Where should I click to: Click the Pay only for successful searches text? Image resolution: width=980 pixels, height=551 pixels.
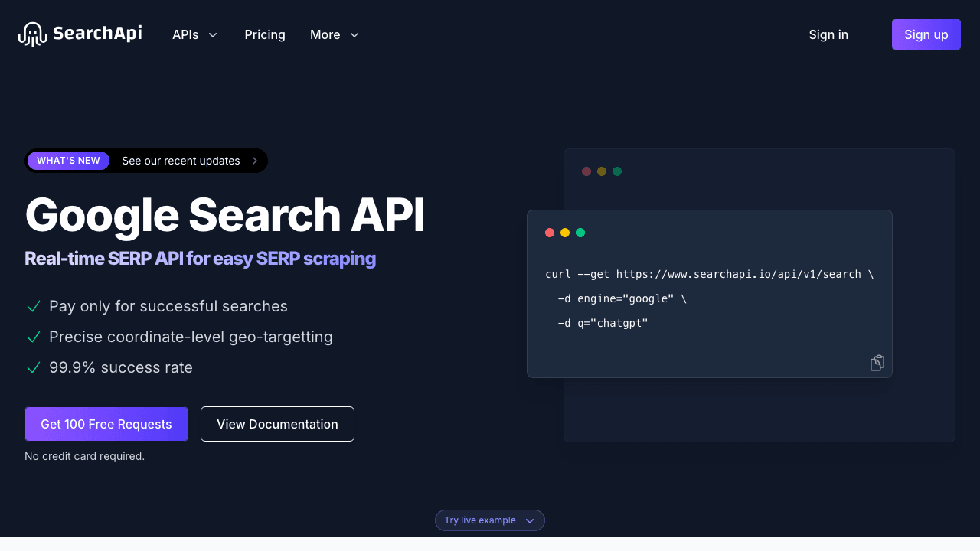pos(168,306)
